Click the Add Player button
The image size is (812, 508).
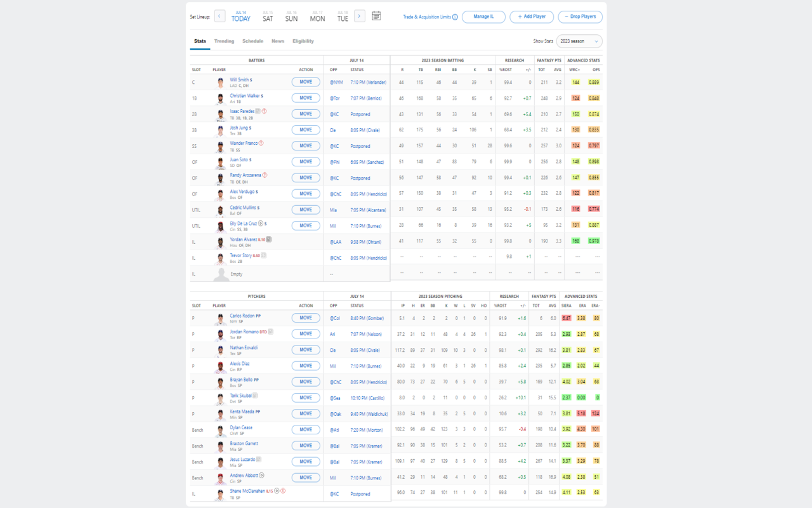tap(532, 17)
